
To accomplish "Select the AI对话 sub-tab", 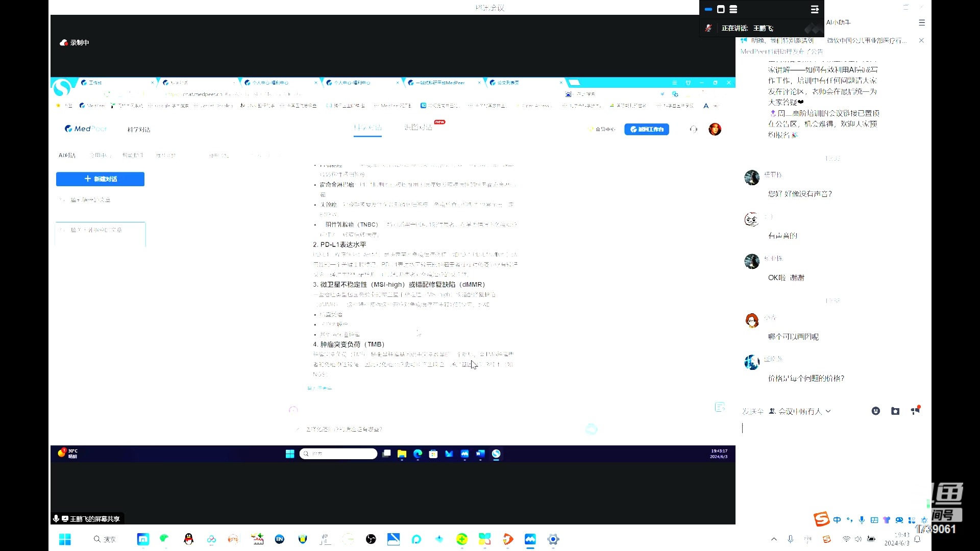I will pos(67,156).
